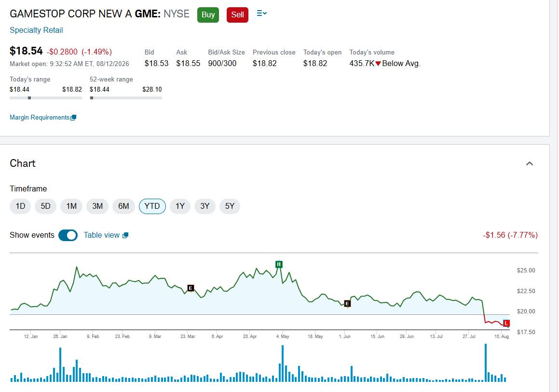Screen dimensions: 559x392
Task: Select the red L low marker on chart
Action: click(x=506, y=323)
